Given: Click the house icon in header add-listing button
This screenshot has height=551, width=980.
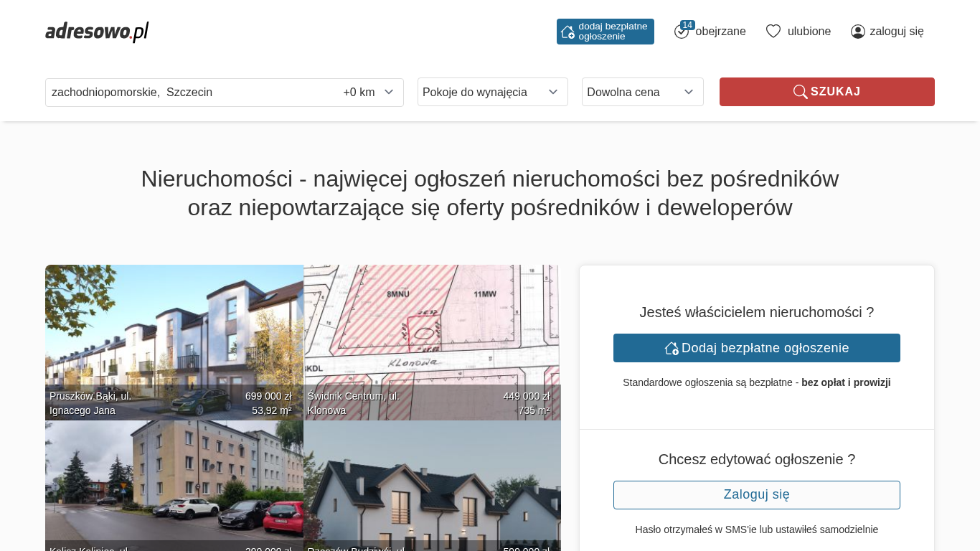Looking at the screenshot, I should pyautogui.click(x=567, y=32).
